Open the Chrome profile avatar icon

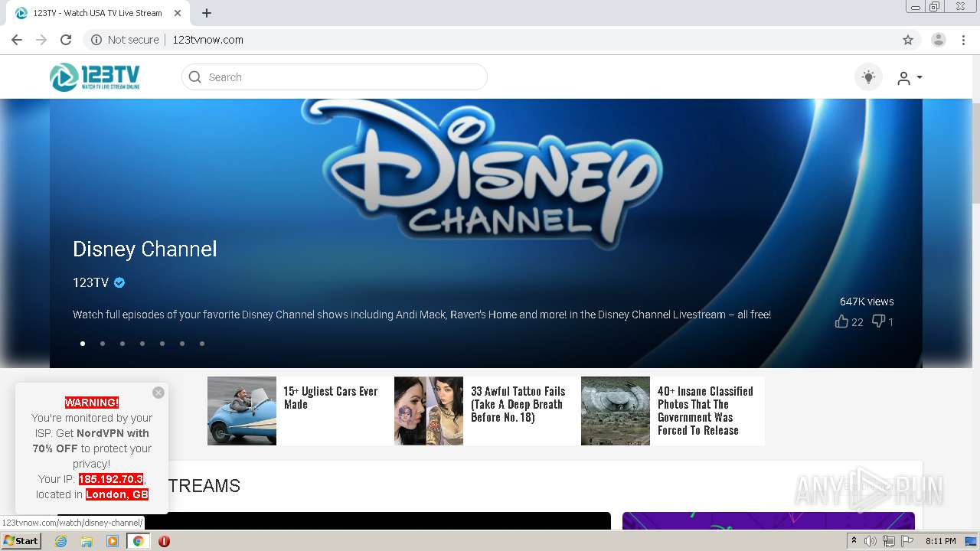tap(939, 40)
